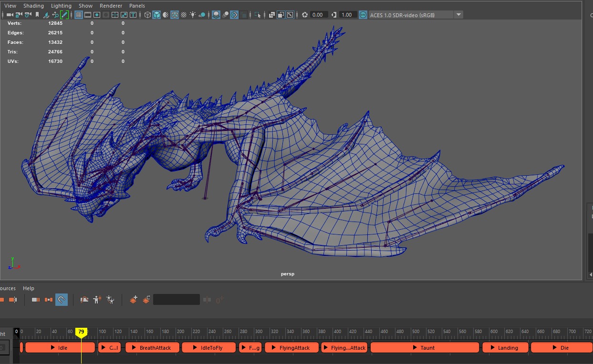Select the Taunt clip

click(425, 348)
